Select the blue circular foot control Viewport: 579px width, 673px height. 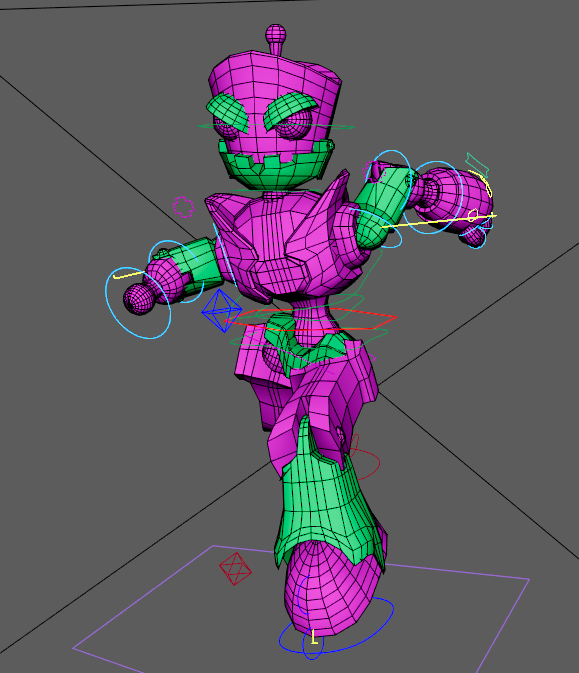(x=336, y=620)
